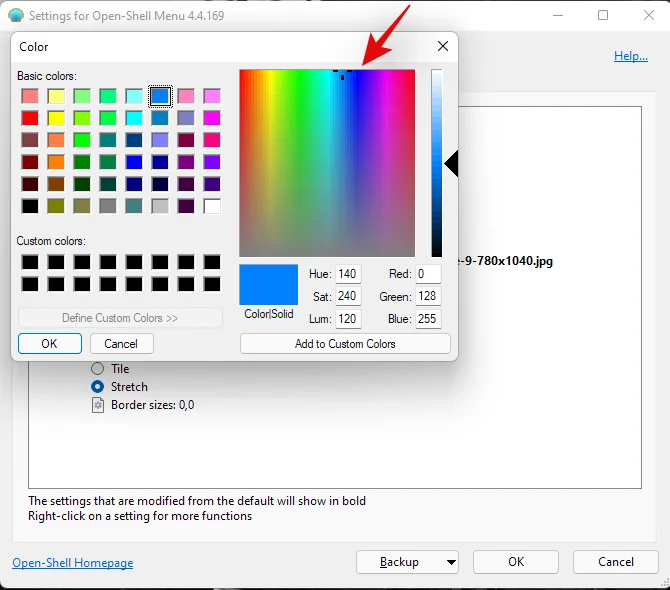Select the Tile radio button
Viewport: 670px width, 590px height.
click(98, 369)
